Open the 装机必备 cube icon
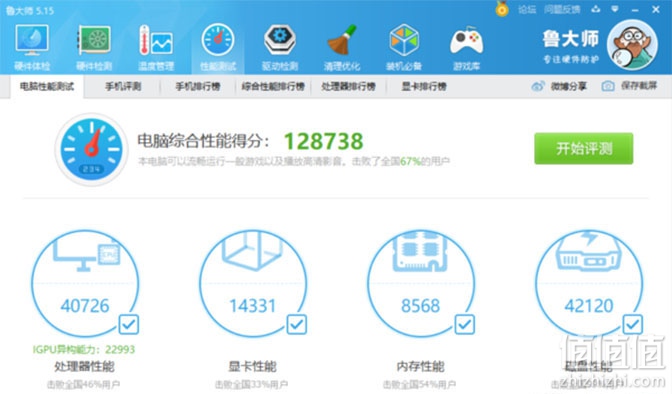672x394 pixels. tap(404, 40)
